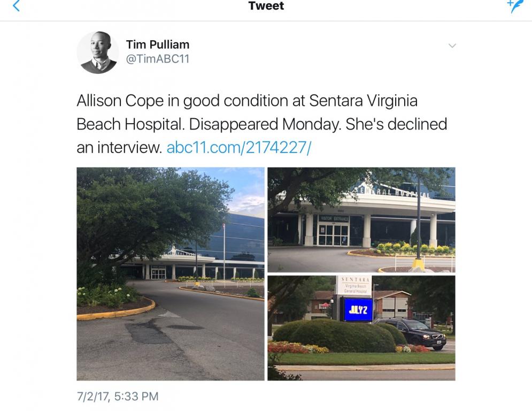Expand the tweet options chevron
532x411 pixels.
[452, 45]
